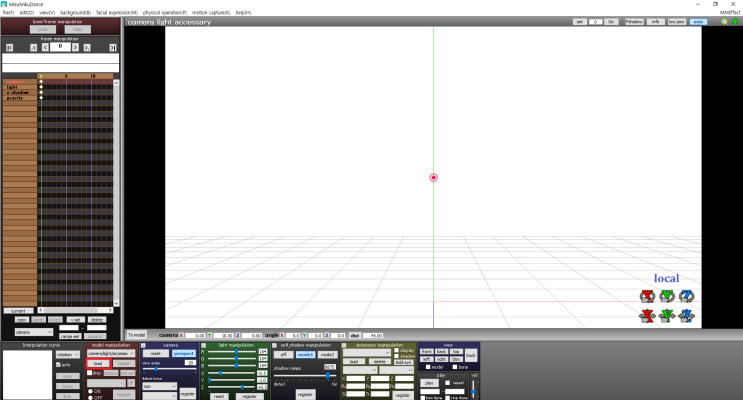This screenshot has width=743, height=400.
Task: Click the green move icon at viewport top-right
Action: (734, 21)
